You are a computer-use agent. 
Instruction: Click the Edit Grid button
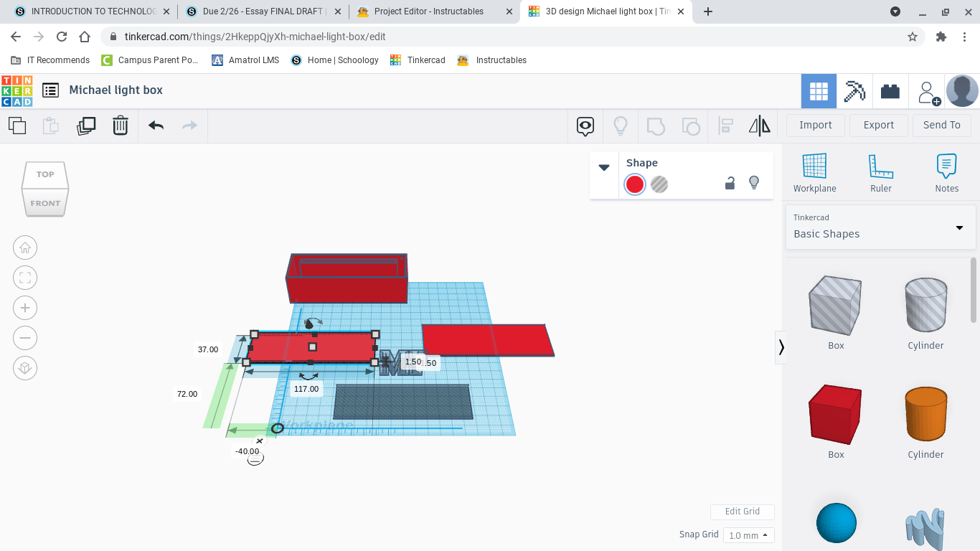743,512
